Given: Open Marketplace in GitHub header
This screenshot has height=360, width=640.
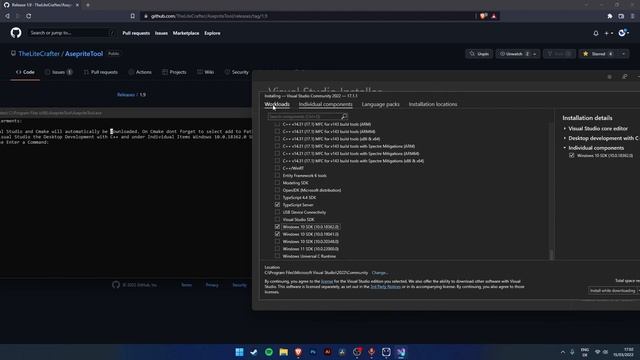Looking at the screenshot, I should (186, 33).
